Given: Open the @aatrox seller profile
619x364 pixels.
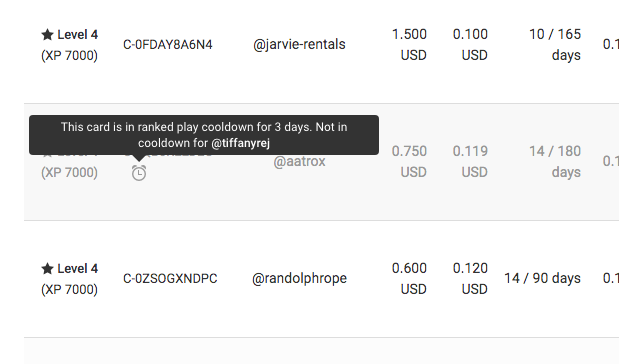Looking at the screenshot, I should click(299, 161).
